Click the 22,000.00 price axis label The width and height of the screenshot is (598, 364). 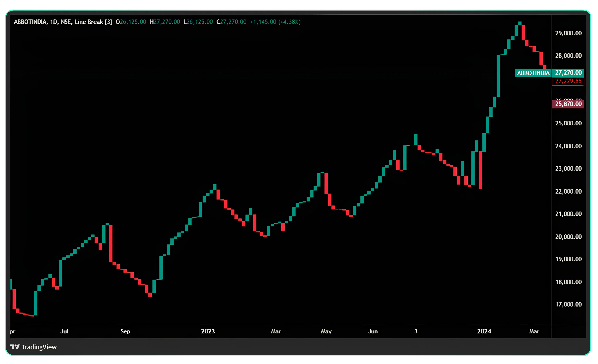click(568, 192)
